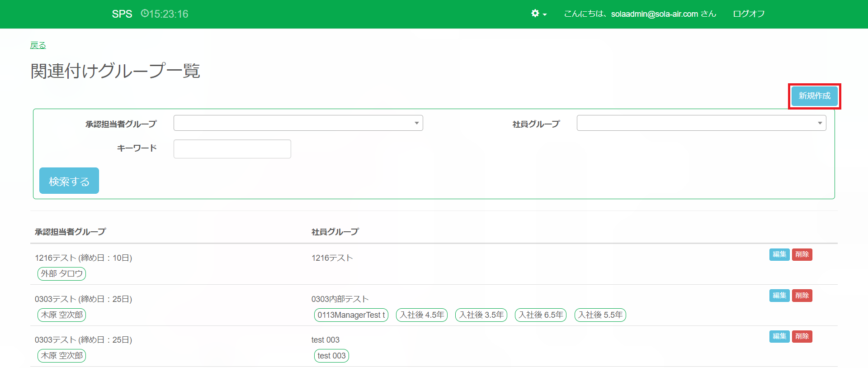
Task: Expand the 社員グループ dropdown
Action: pos(701,123)
